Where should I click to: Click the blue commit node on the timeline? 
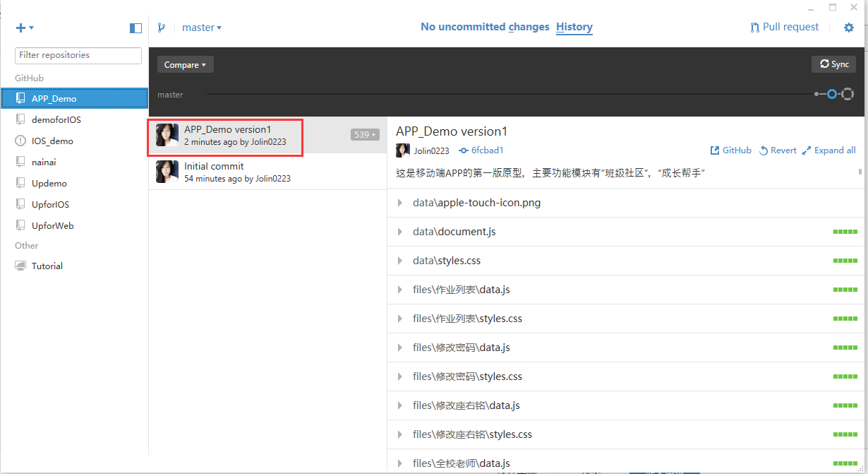(x=832, y=94)
